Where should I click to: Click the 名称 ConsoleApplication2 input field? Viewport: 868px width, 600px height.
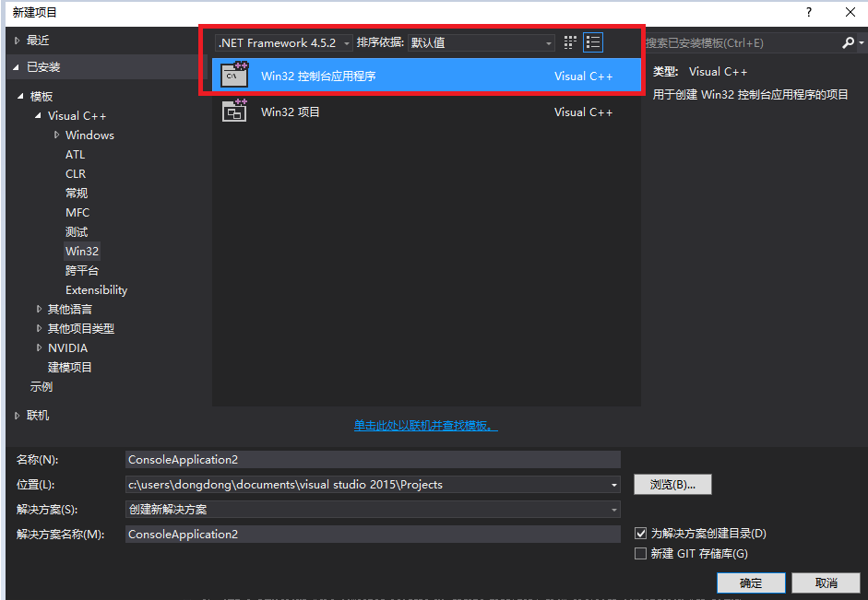coord(373,460)
